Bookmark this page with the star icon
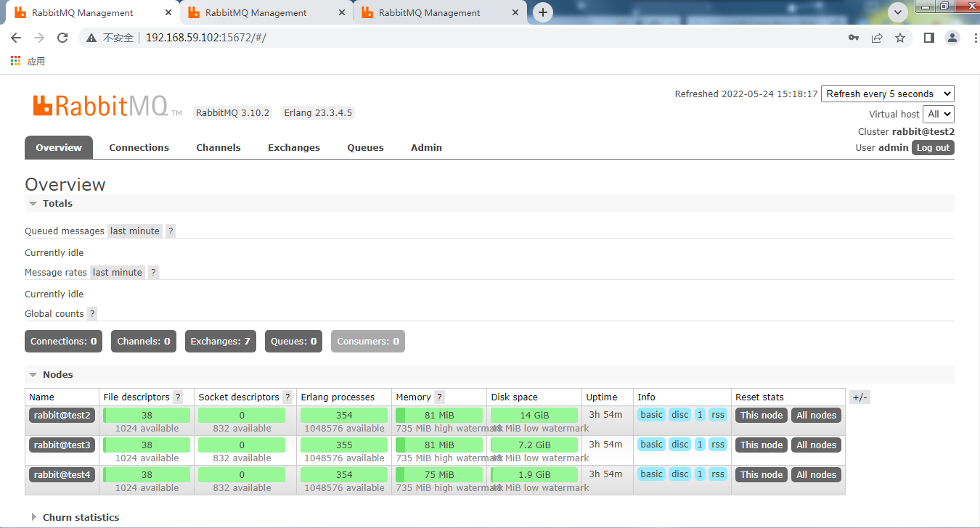Image resolution: width=980 pixels, height=528 pixels. click(x=900, y=38)
